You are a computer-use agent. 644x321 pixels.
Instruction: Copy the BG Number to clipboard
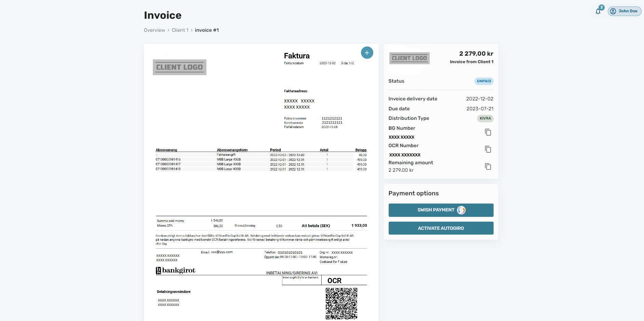click(x=488, y=132)
